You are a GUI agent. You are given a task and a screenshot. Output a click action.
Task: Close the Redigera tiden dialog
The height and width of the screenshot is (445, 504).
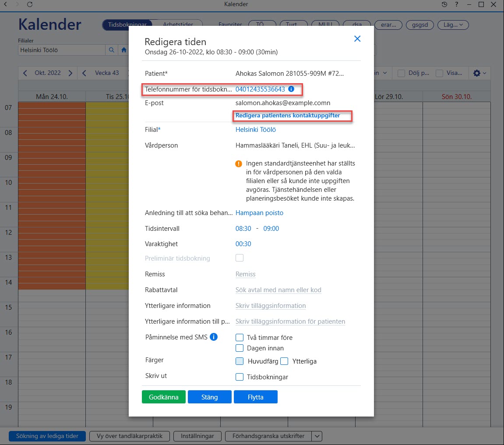(357, 39)
